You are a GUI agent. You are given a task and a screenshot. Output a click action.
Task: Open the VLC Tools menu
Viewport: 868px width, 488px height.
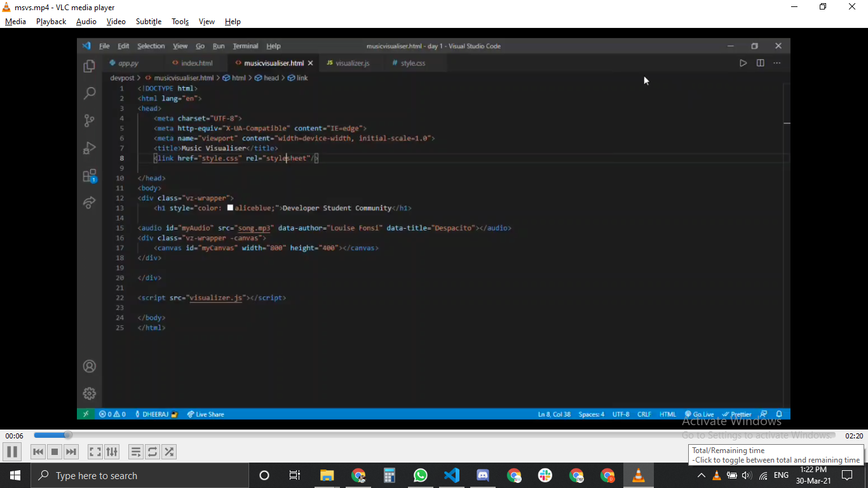[x=180, y=22]
